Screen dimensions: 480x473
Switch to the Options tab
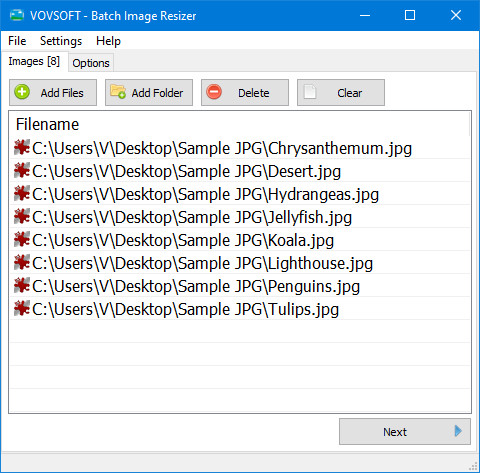click(x=91, y=63)
